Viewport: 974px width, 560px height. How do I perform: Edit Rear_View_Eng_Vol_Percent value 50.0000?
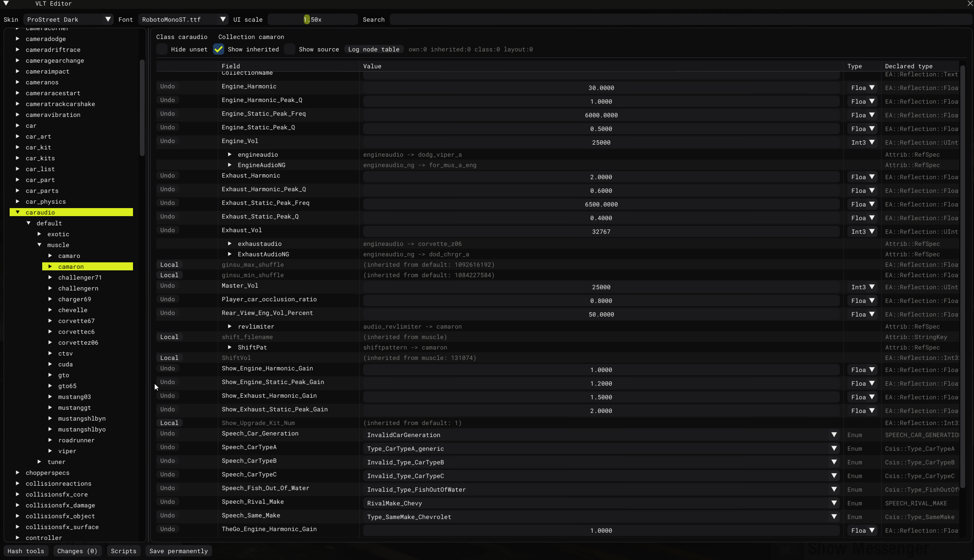601,315
